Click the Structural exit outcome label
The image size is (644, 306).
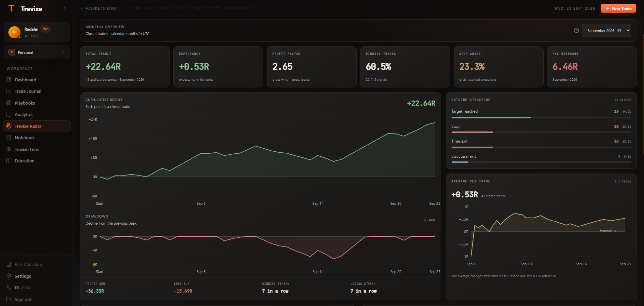(x=463, y=156)
